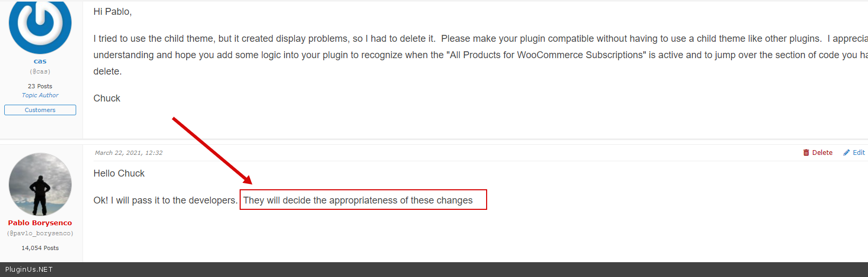Click the @pavlo_borysenco handle

pos(40,233)
